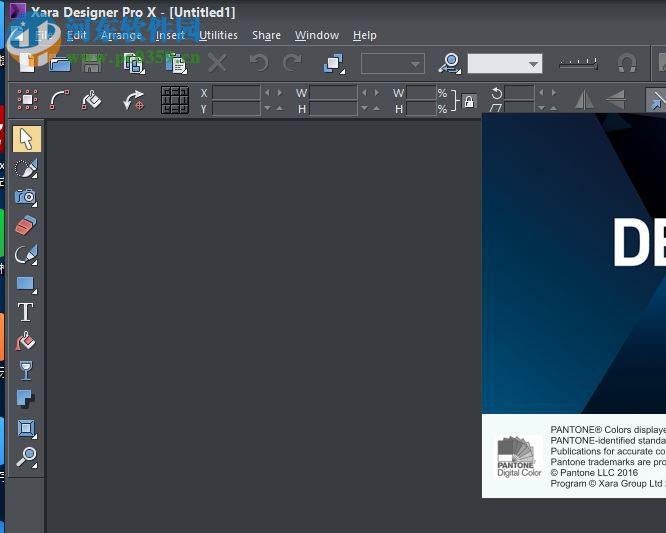Open the Help menu
This screenshot has width=666, height=533.
coord(365,35)
